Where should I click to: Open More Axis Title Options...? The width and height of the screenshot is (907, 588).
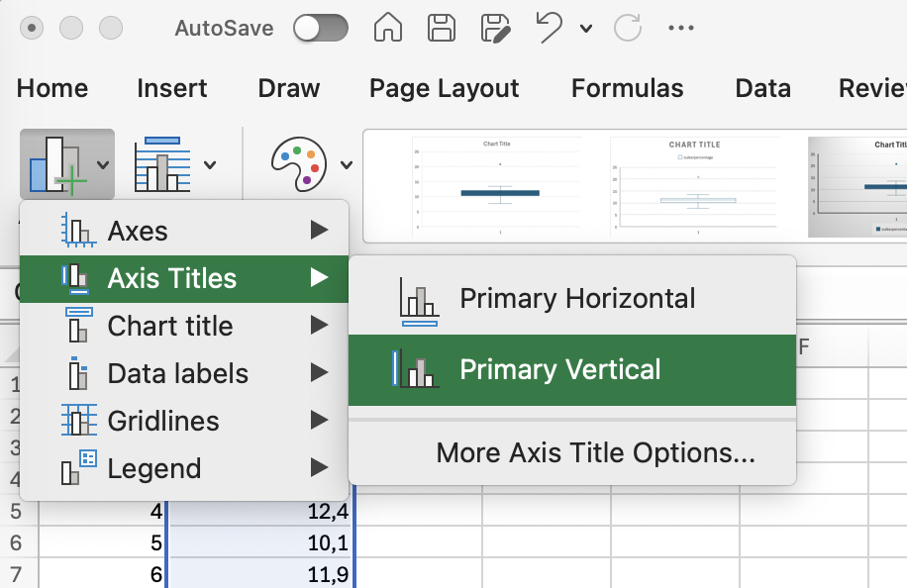click(595, 452)
